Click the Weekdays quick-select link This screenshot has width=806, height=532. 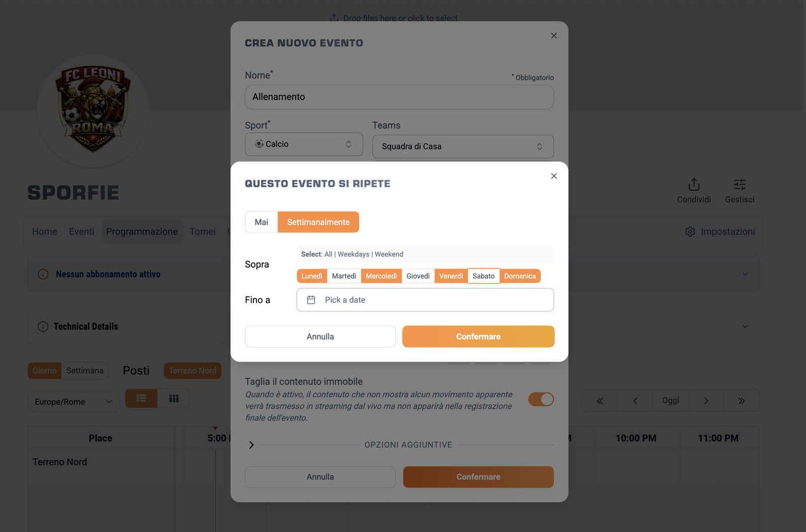pyautogui.click(x=353, y=254)
